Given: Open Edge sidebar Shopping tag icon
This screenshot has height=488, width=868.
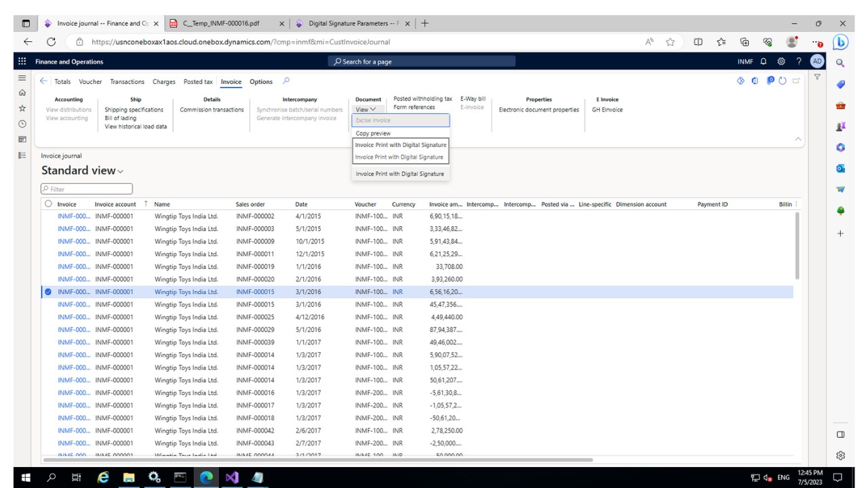Looking at the screenshot, I should pyautogui.click(x=840, y=84).
